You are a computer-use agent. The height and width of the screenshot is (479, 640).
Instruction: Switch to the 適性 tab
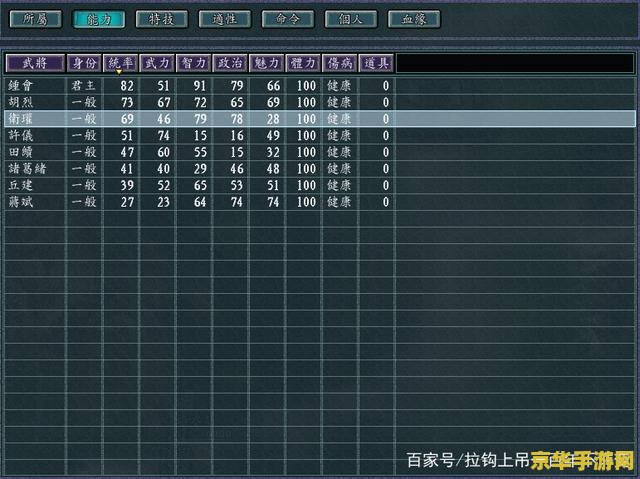pyautogui.click(x=224, y=19)
